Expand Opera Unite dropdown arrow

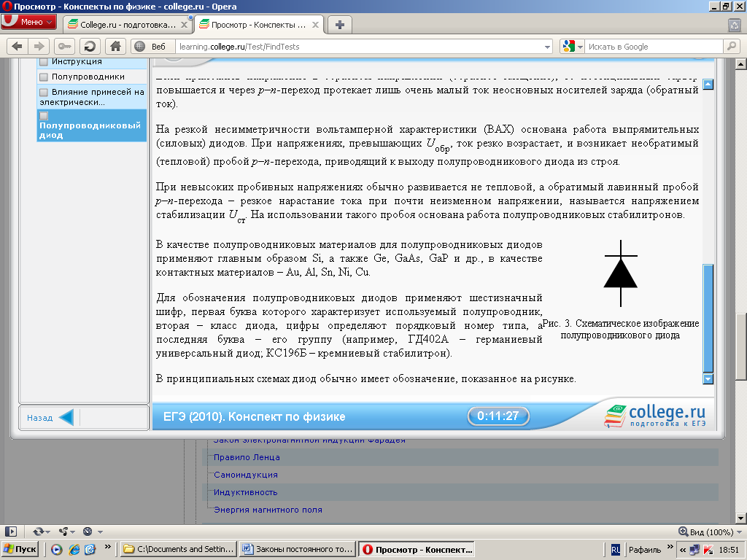click(72, 532)
